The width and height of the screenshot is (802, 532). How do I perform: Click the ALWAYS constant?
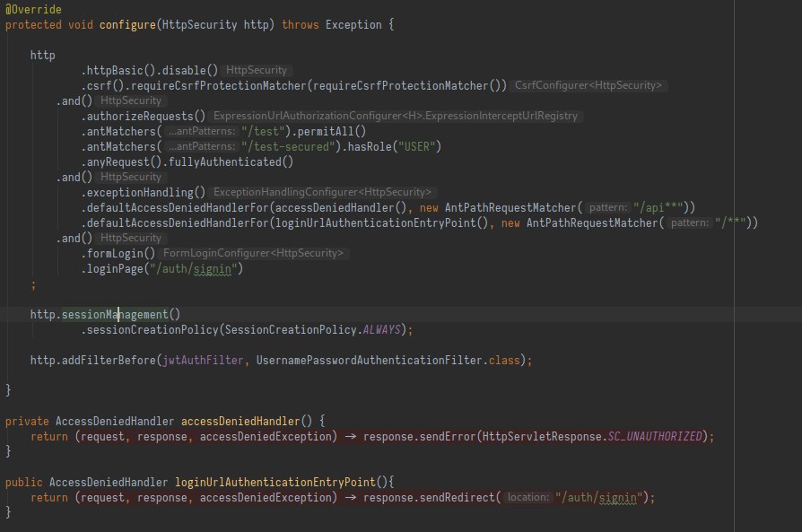381,329
